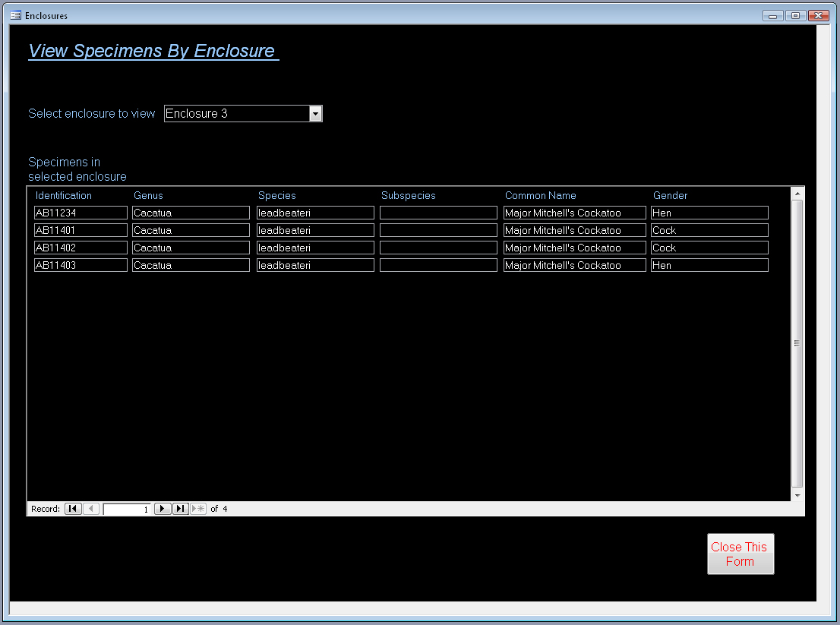Image resolution: width=840 pixels, height=625 pixels.
Task: Click empty Subspecies field in AB11234 row
Action: pos(438,213)
